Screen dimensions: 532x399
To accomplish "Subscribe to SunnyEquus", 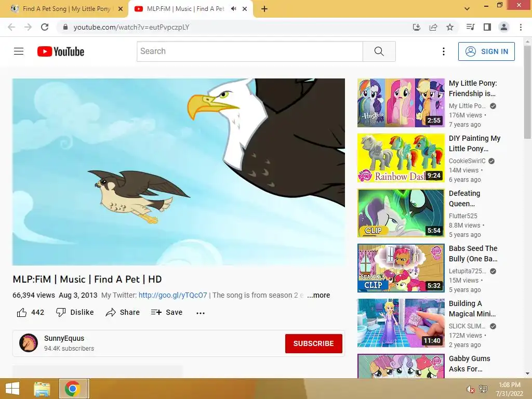I will click(x=313, y=343).
